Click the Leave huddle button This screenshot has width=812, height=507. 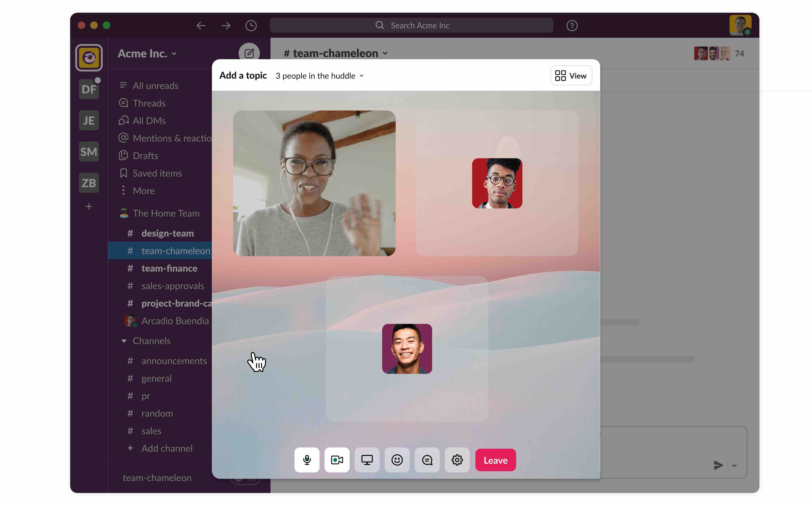495,460
